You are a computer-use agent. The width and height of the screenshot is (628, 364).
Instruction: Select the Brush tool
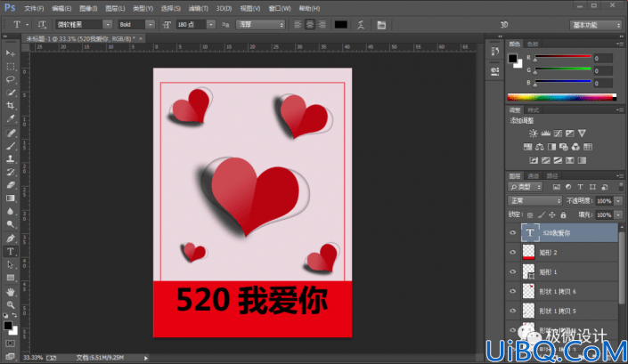click(11, 146)
